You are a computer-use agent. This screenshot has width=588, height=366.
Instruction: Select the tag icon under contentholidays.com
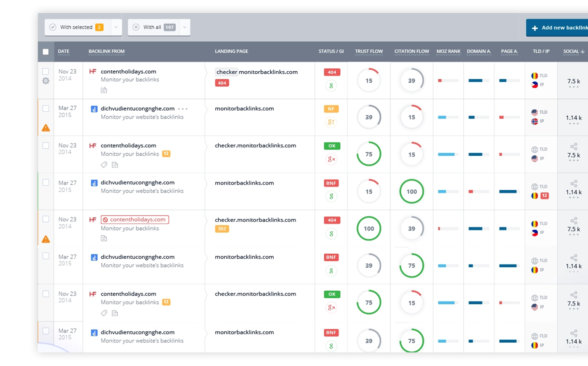click(104, 165)
